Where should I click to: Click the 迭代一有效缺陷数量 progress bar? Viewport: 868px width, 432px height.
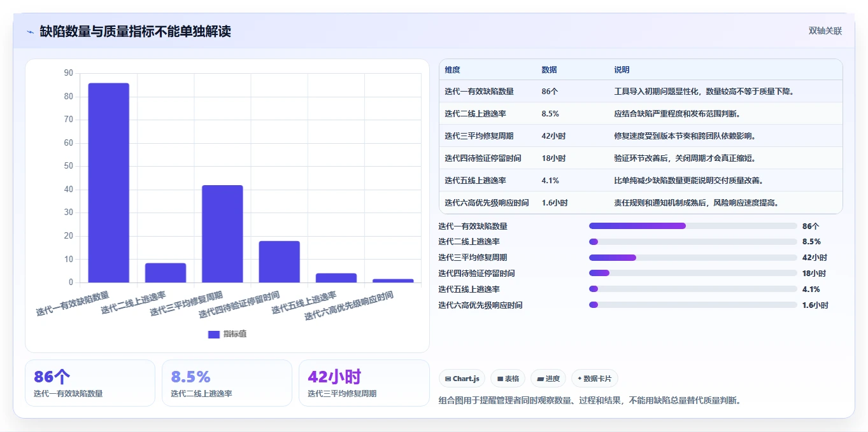click(x=693, y=226)
